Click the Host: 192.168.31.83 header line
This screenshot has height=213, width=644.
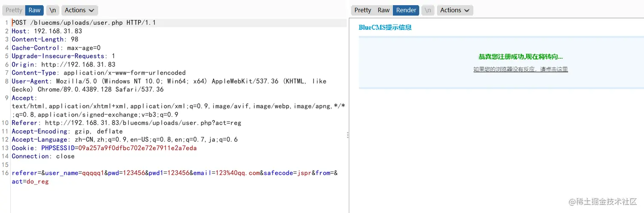click(47, 31)
